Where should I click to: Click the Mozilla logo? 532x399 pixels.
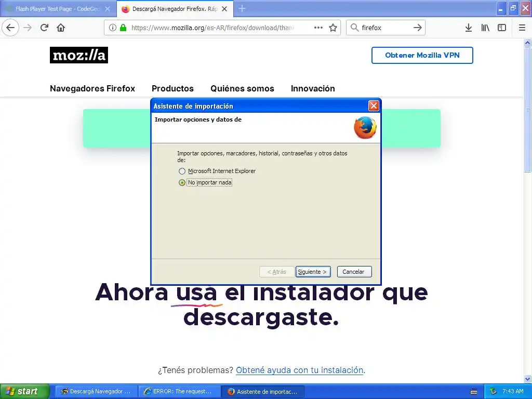(79, 55)
